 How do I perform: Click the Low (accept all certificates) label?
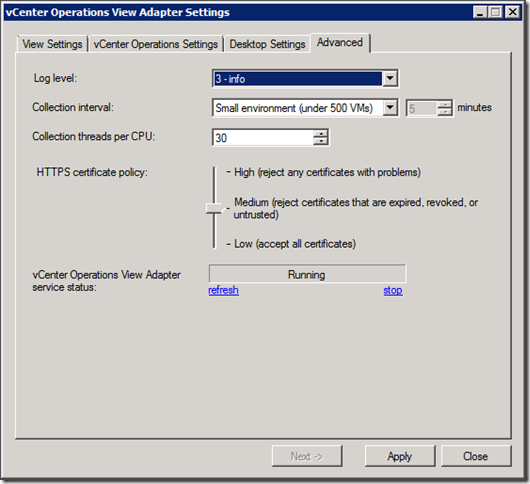295,244
